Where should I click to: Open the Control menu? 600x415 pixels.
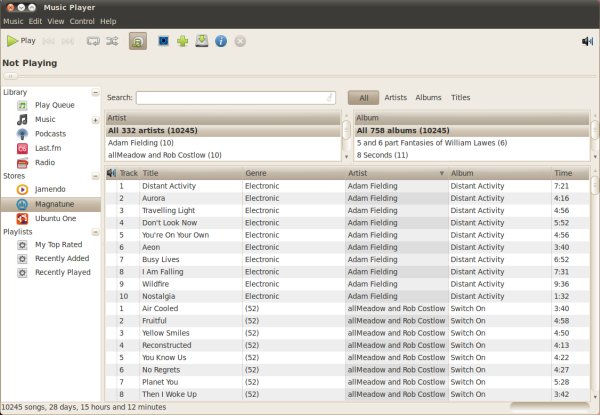(x=82, y=21)
